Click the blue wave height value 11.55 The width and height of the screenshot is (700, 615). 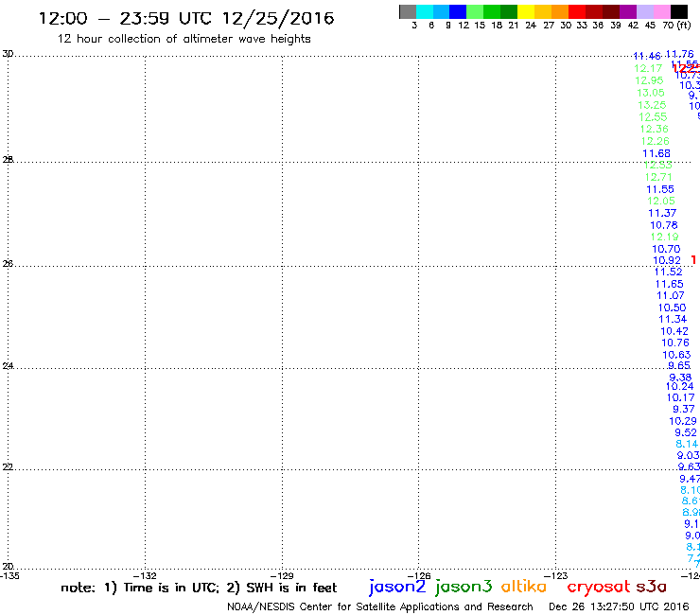pos(660,189)
